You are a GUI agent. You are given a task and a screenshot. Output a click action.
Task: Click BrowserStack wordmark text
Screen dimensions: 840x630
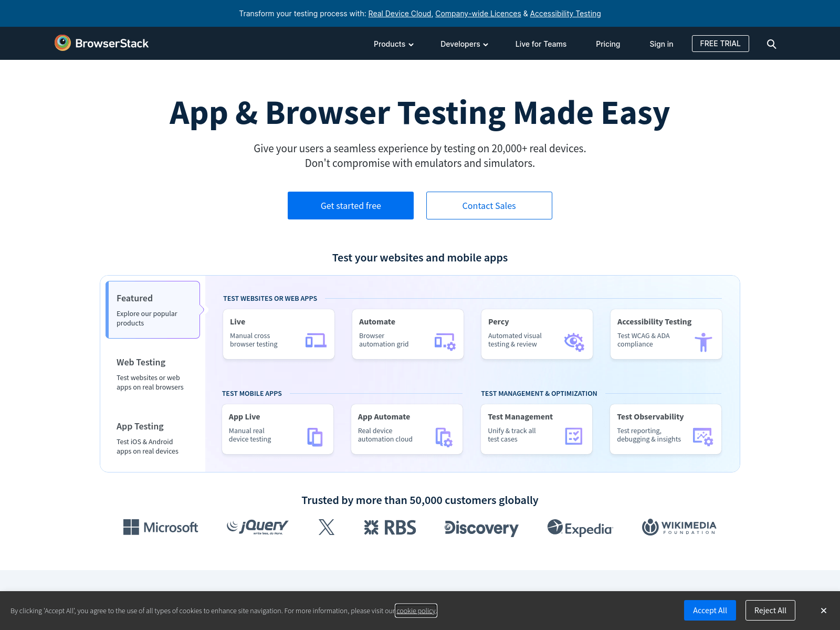pos(112,44)
